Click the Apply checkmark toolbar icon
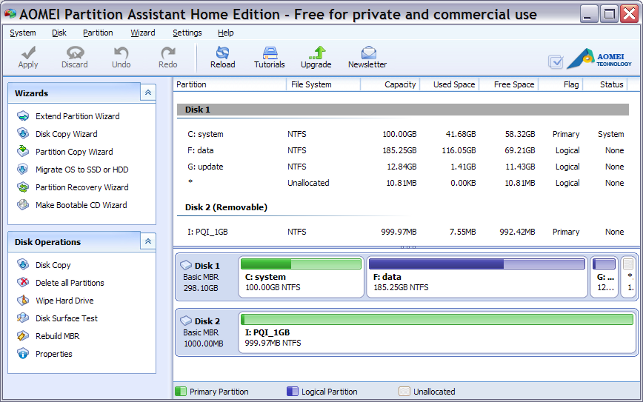 coord(28,53)
